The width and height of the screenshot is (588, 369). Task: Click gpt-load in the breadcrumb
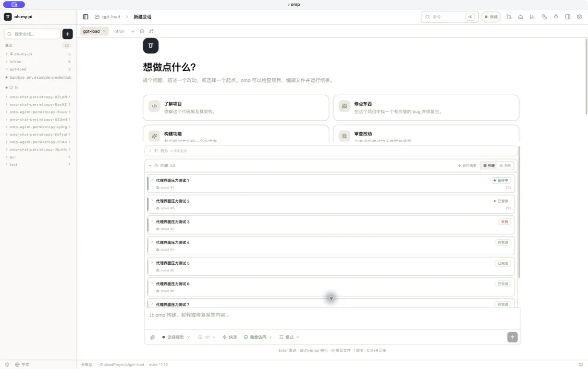(x=111, y=17)
